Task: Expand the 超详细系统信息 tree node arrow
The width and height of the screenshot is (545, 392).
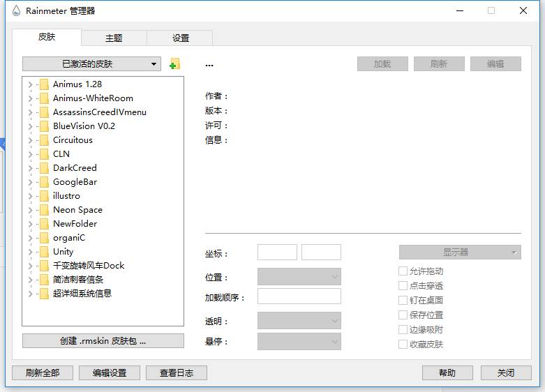Action: point(30,294)
